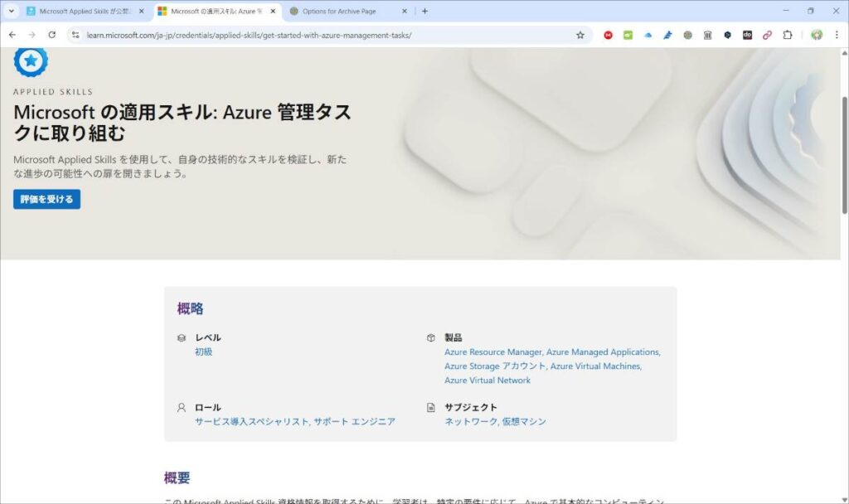
Task: Click the scrollbar up arrow
Action: pyautogui.click(x=844, y=52)
